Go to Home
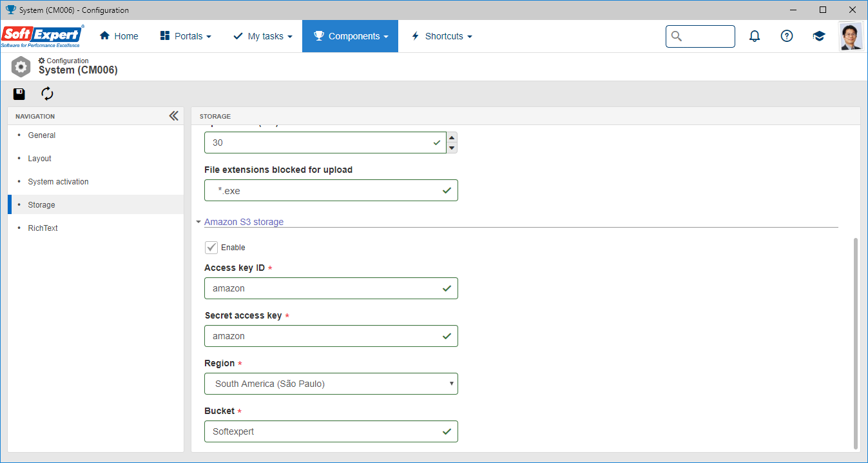This screenshot has width=868, height=463. click(119, 36)
